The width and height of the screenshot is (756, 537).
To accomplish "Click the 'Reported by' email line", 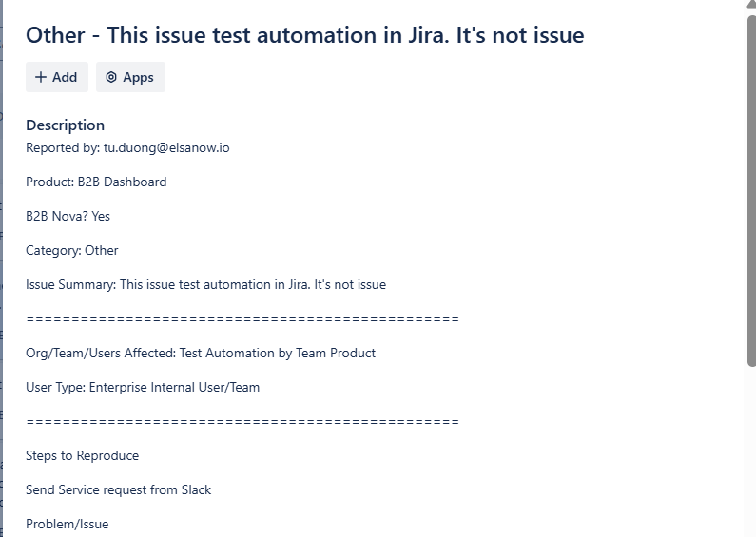I will tap(127, 148).
